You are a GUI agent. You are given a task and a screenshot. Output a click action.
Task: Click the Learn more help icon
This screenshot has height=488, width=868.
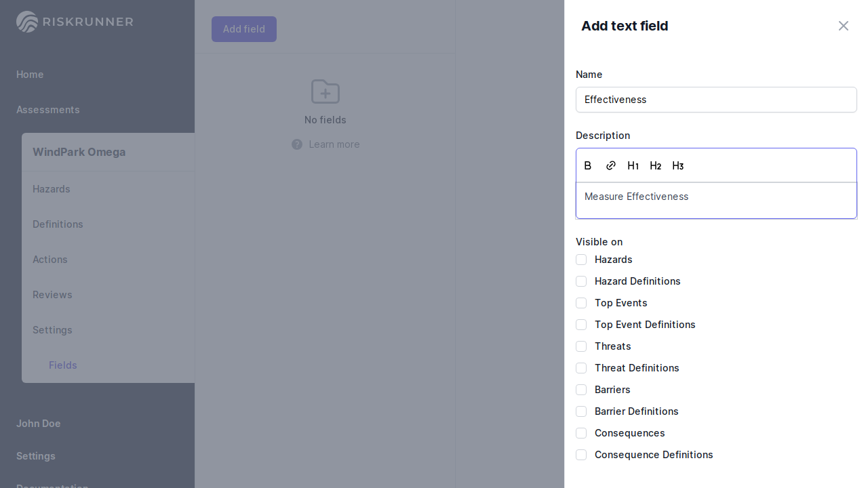coord(297,144)
